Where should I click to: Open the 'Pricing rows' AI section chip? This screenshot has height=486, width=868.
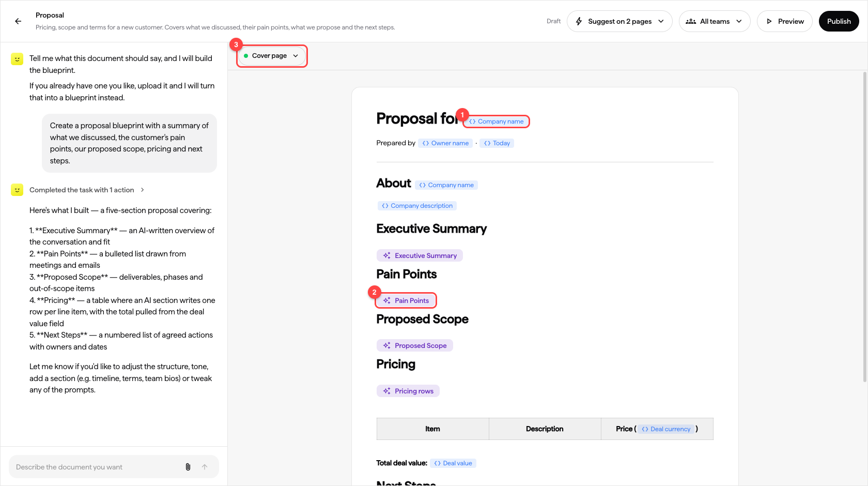click(408, 391)
